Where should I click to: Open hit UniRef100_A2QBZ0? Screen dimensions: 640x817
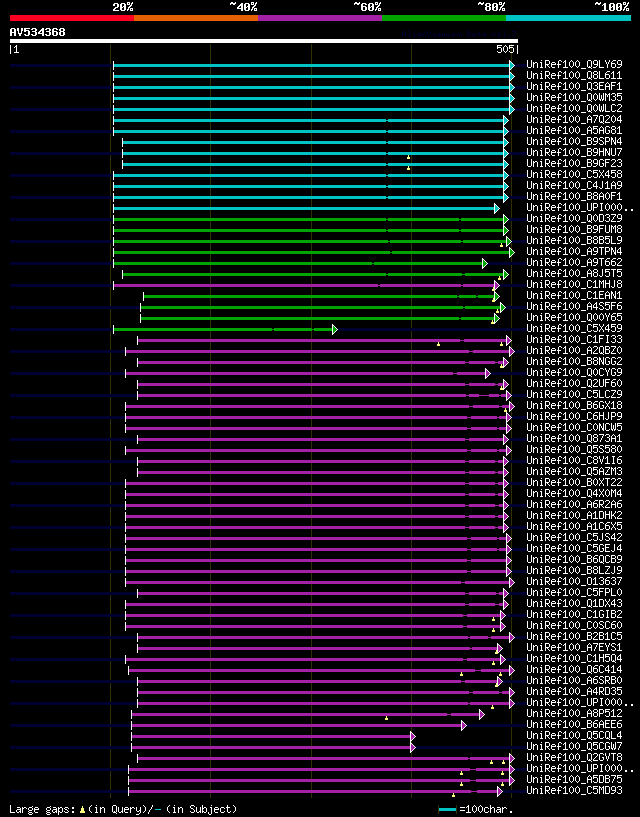574,351
